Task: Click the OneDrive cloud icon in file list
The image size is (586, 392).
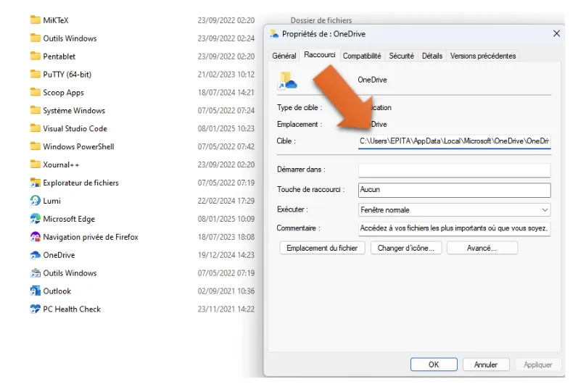Action: pyautogui.click(x=35, y=254)
